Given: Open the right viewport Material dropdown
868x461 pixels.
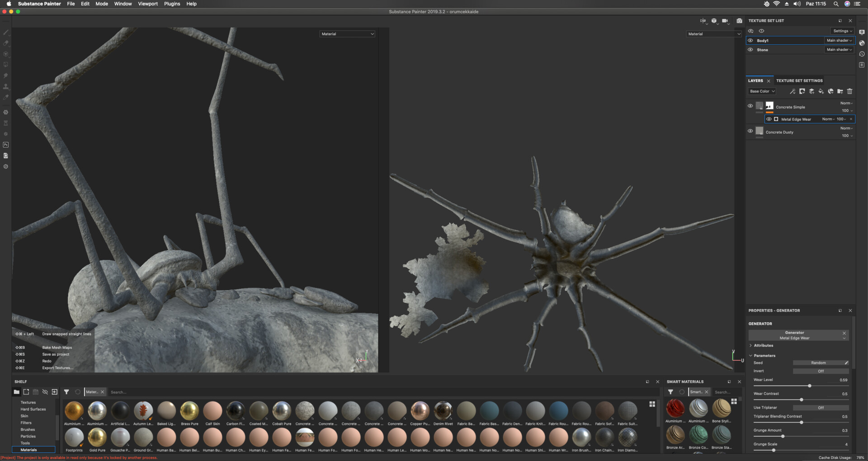Looking at the screenshot, I should [x=714, y=34].
